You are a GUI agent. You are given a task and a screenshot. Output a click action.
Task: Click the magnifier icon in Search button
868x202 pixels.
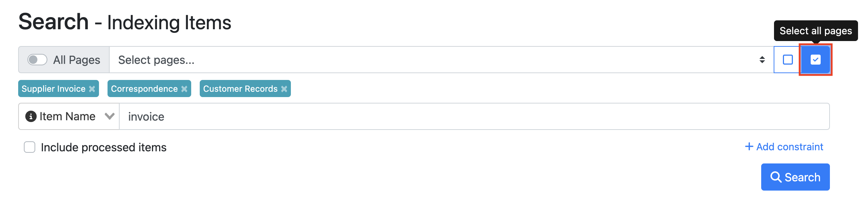[x=776, y=177]
